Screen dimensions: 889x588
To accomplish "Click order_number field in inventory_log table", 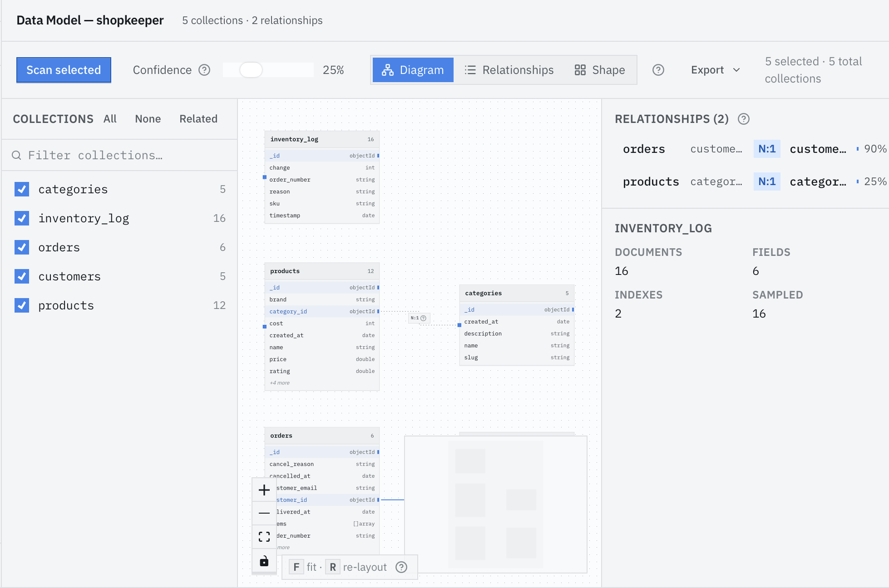I will (x=322, y=180).
